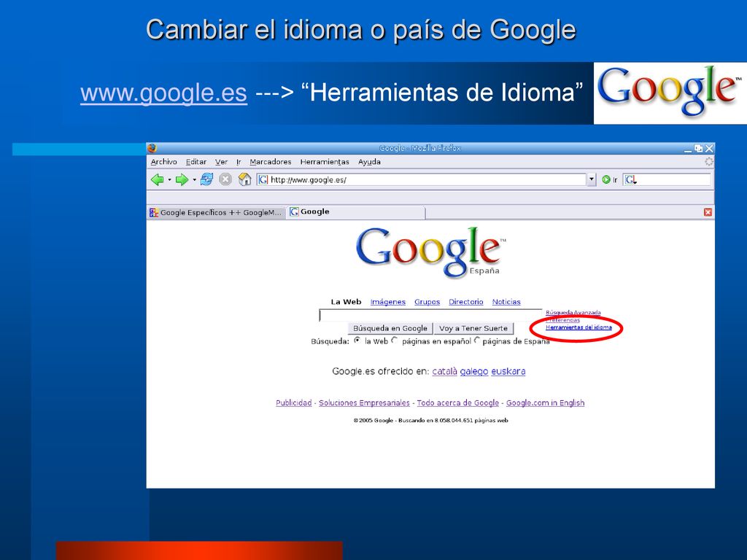Click the Google España logo in the page
Screen dimensions: 747x560
pyautogui.click(x=430, y=252)
